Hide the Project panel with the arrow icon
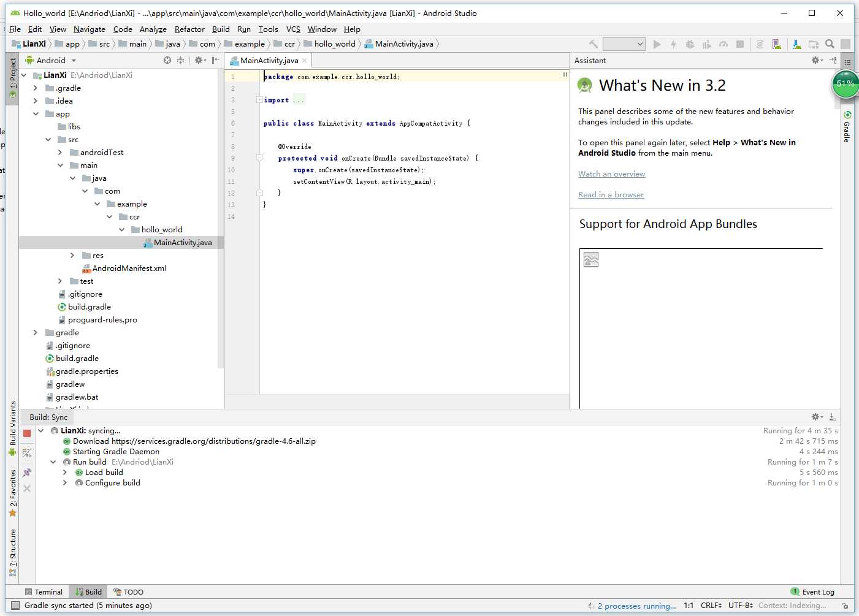 click(215, 60)
